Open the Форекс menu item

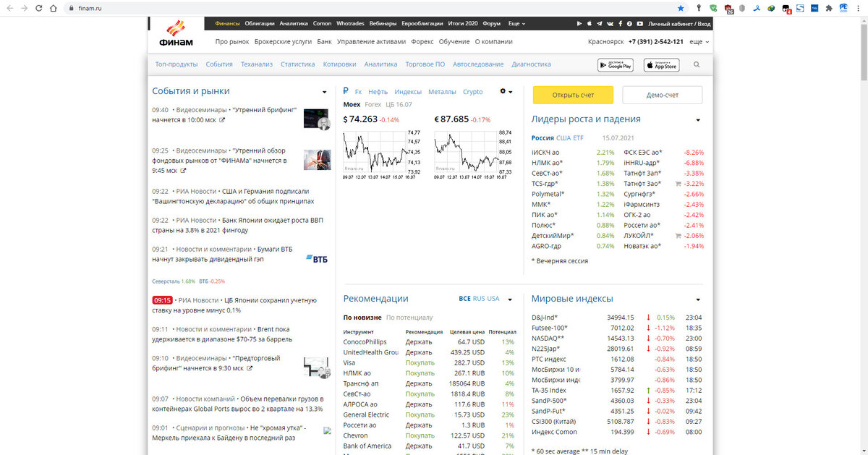[x=422, y=42]
